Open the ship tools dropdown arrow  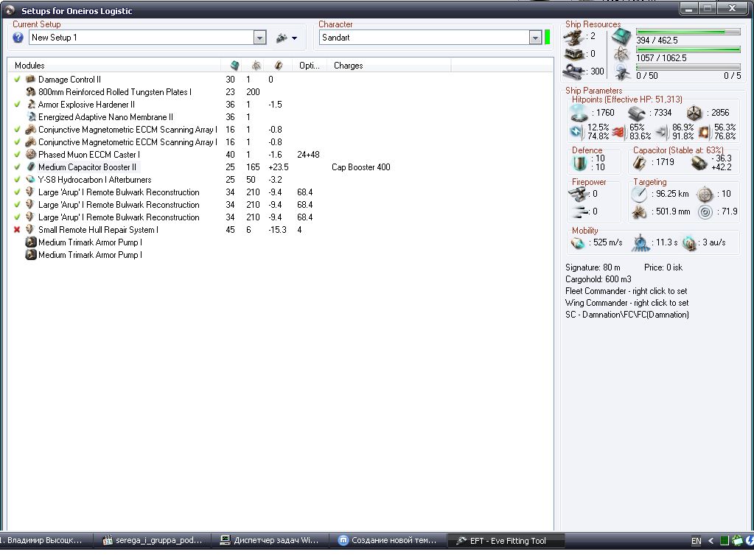pyautogui.click(x=294, y=38)
